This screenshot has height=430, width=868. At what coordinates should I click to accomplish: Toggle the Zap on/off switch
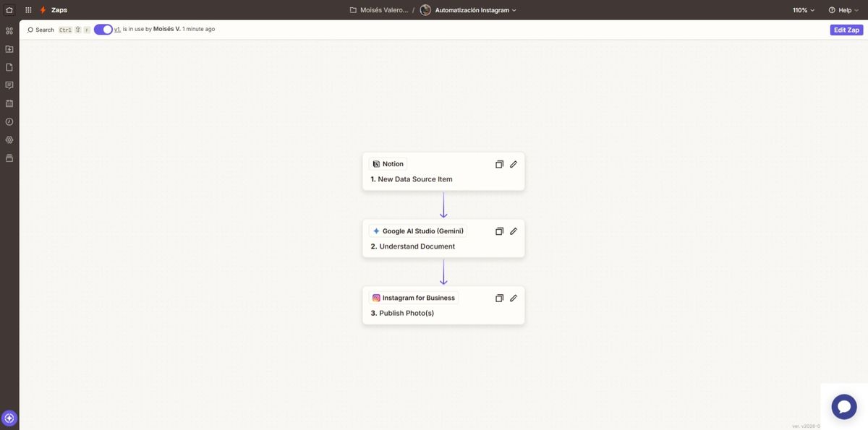(103, 30)
